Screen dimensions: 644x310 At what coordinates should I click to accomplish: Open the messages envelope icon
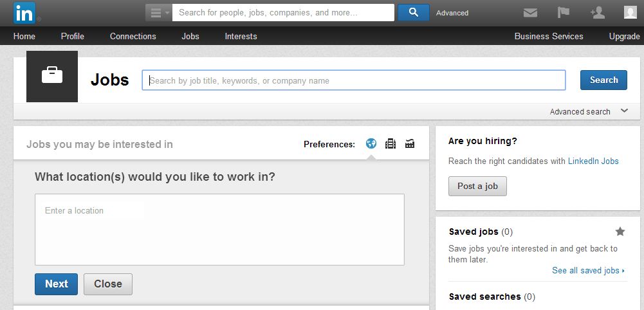(x=530, y=12)
